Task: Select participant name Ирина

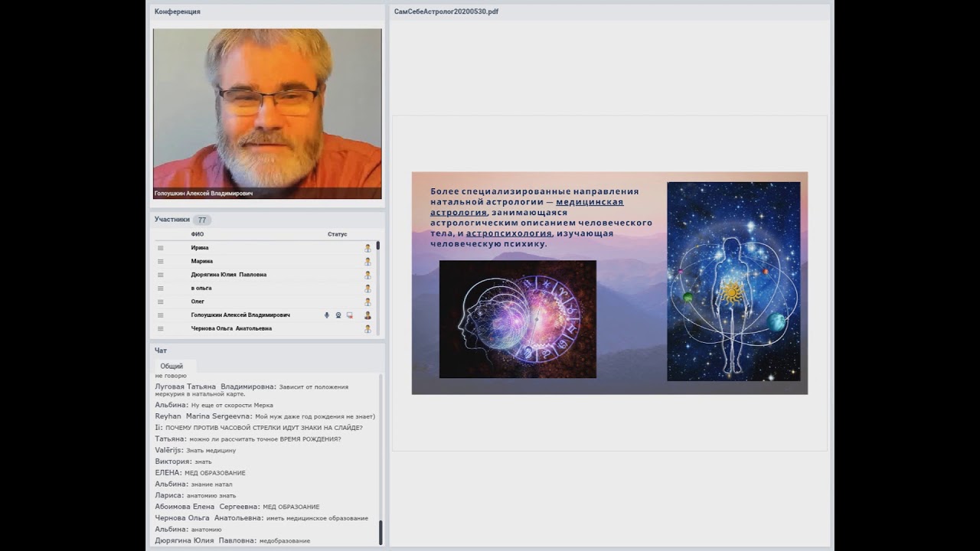Action: [200, 248]
